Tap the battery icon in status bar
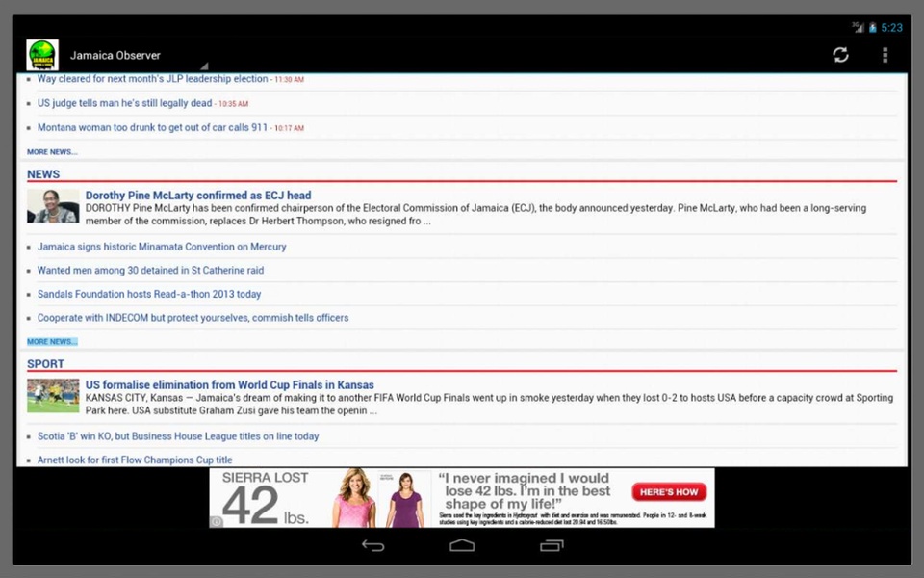This screenshot has height=578, width=924. pyautogui.click(x=872, y=28)
